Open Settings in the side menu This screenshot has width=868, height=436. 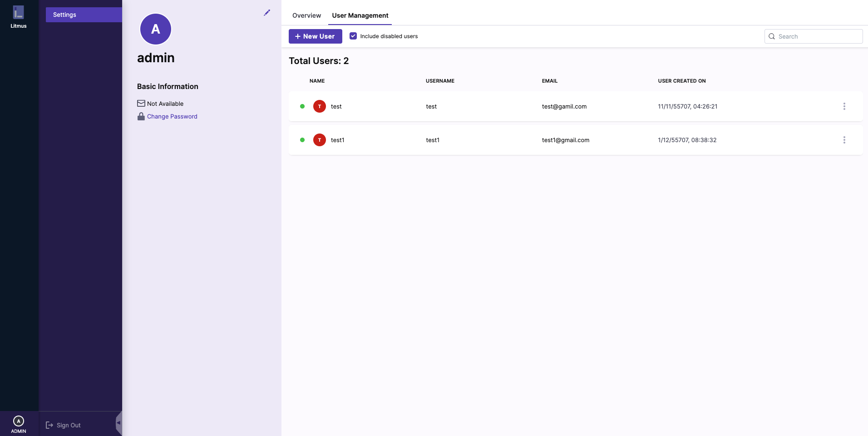[x=84, y=15]
